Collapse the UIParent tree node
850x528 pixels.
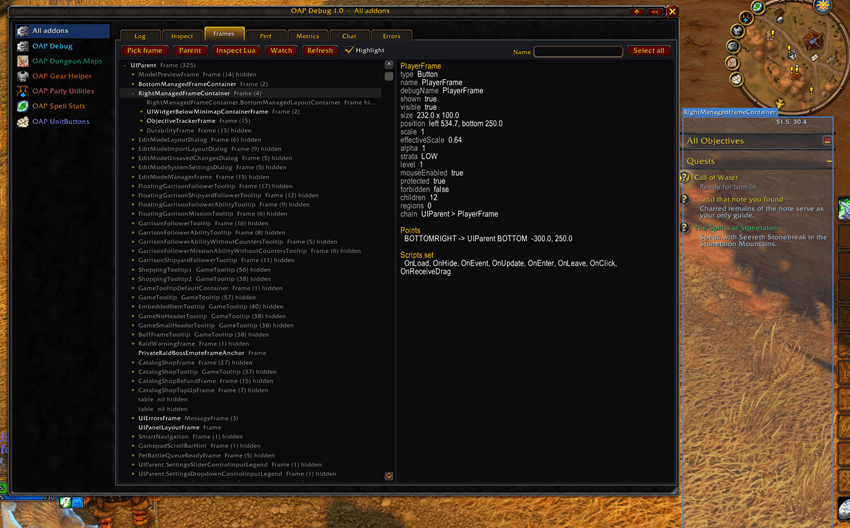tap(125, 66)
